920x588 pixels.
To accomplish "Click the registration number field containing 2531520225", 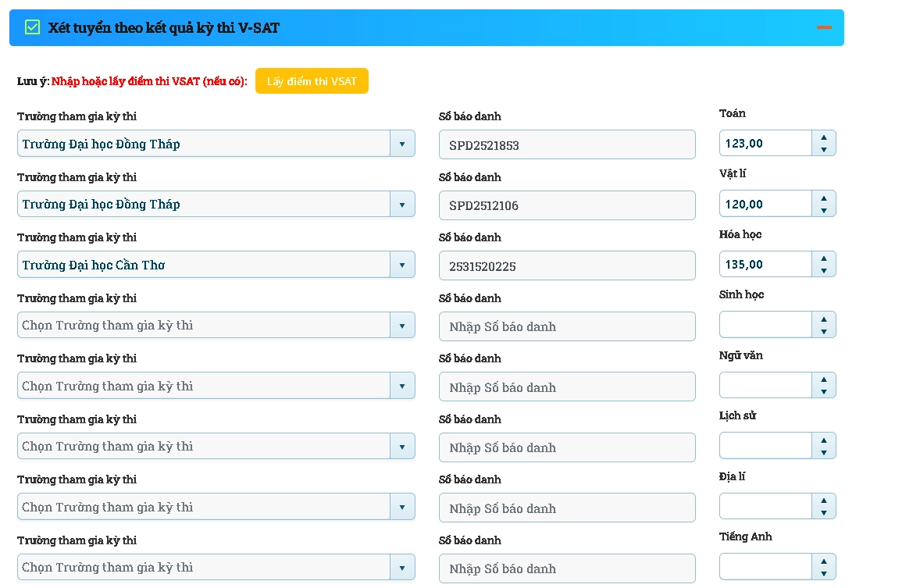I will tap(567, 266).
